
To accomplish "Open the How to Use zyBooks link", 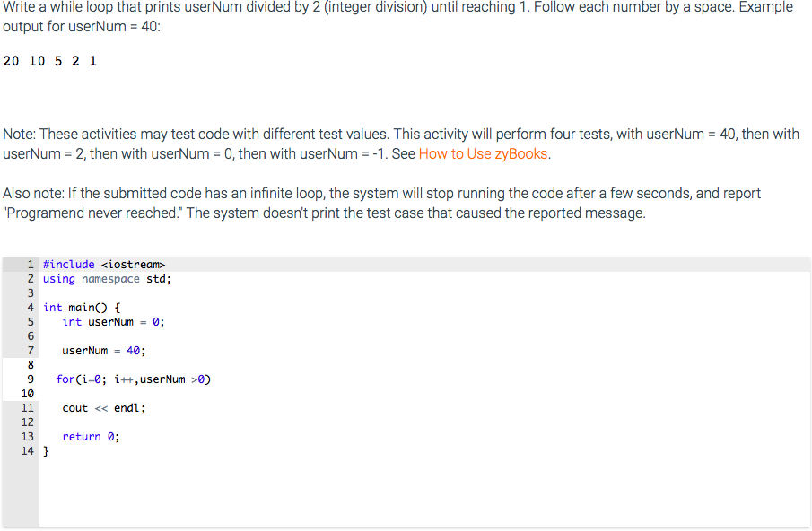I will coord(483,154).
